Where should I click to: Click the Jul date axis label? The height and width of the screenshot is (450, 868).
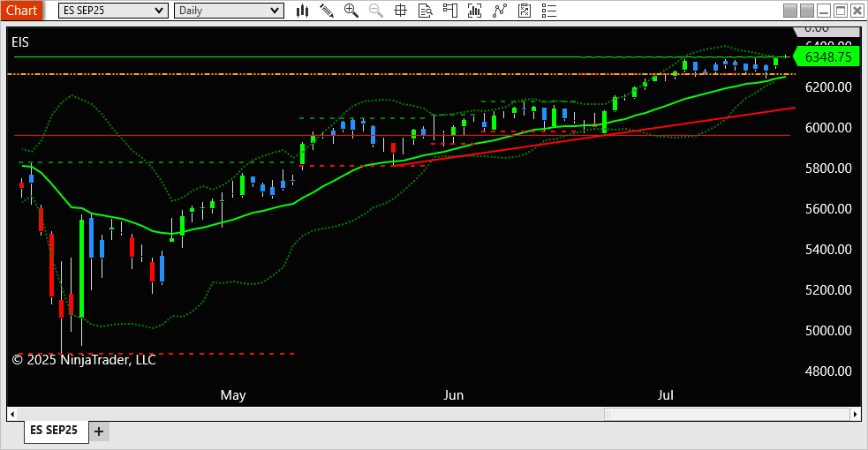point(666,395)
